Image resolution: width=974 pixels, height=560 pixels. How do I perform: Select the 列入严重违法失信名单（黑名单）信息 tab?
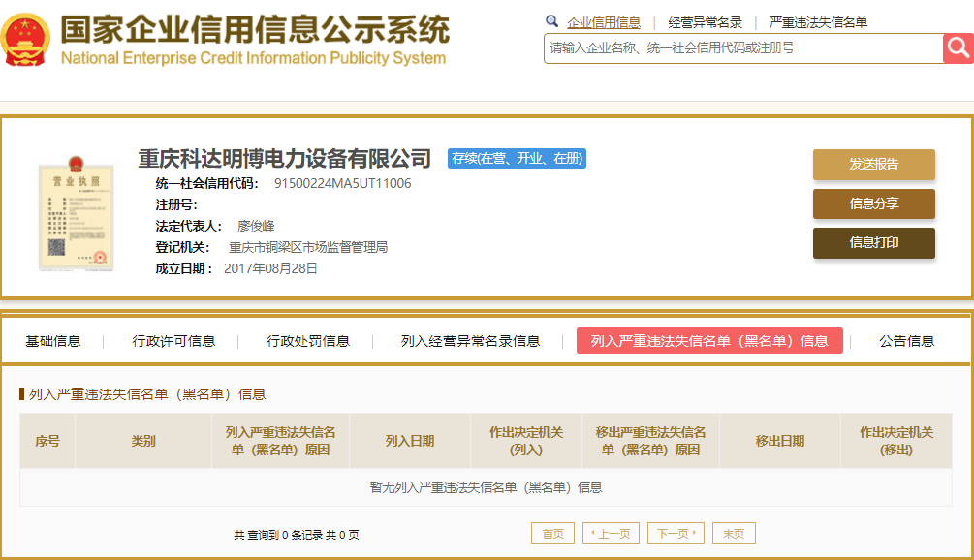pos(709,341)
